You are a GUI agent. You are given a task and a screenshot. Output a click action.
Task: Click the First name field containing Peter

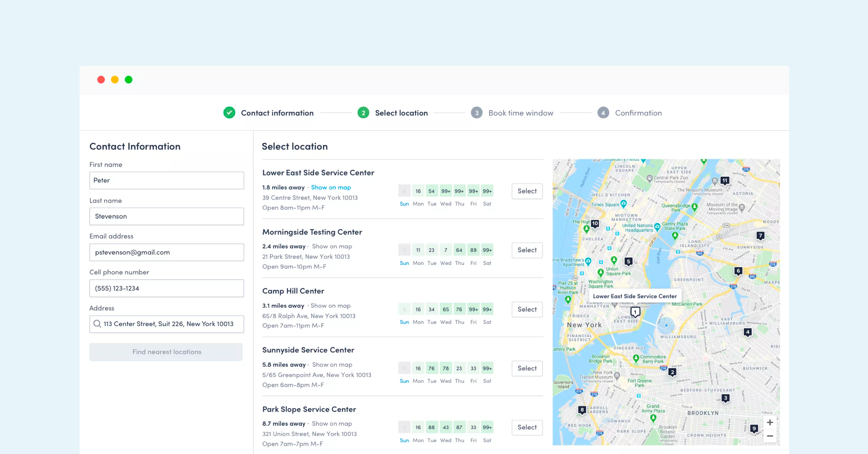click(x=167, y=180)
